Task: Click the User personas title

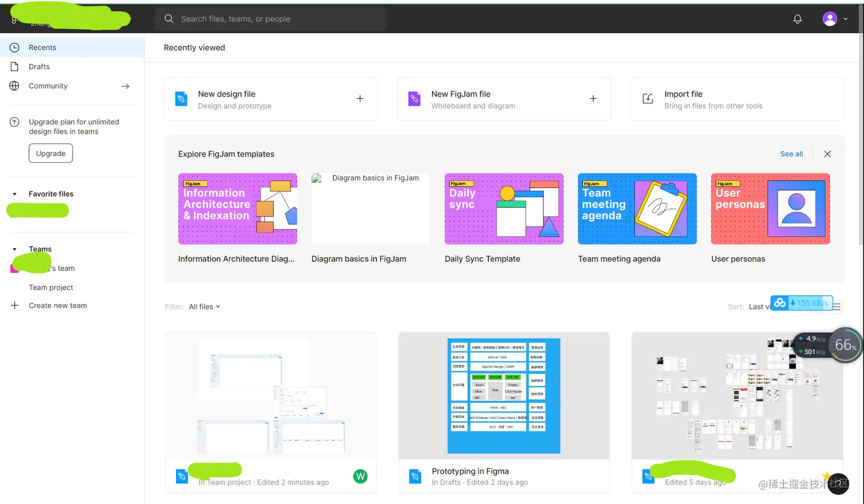Action: (x=738, y=259)
